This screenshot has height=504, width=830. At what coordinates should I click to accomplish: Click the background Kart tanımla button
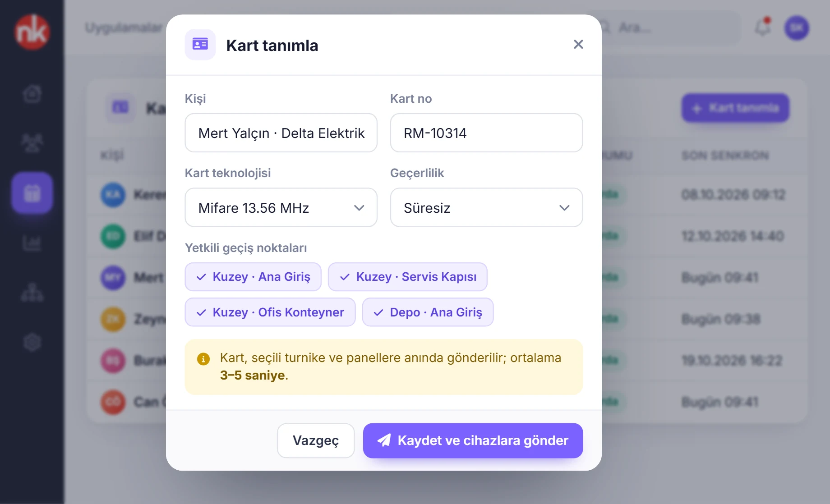coord(735,108)
